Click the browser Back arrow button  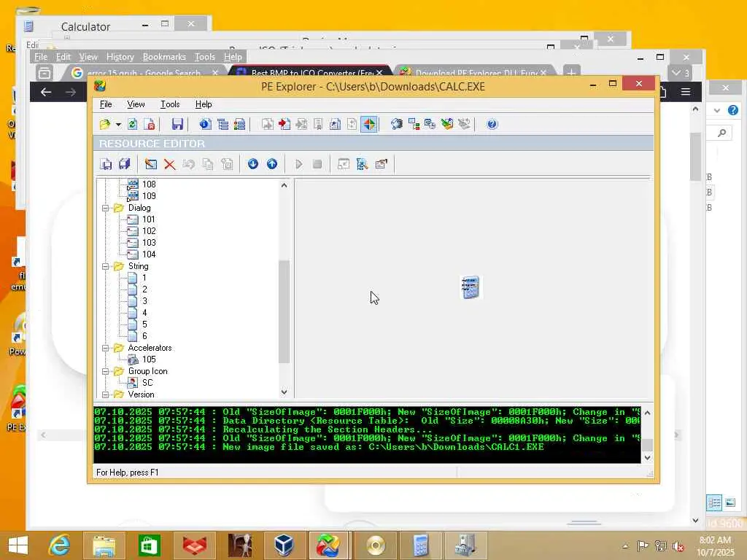click(x=46, y=93)
